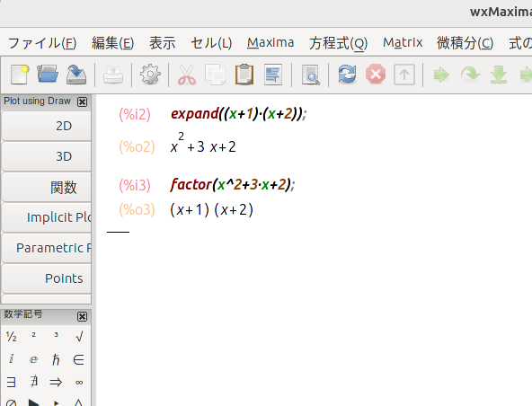The height and width of the screenshot is (406, 532).
Task: Paste using the clipboard icon
Action: click(x=244, y=75)
